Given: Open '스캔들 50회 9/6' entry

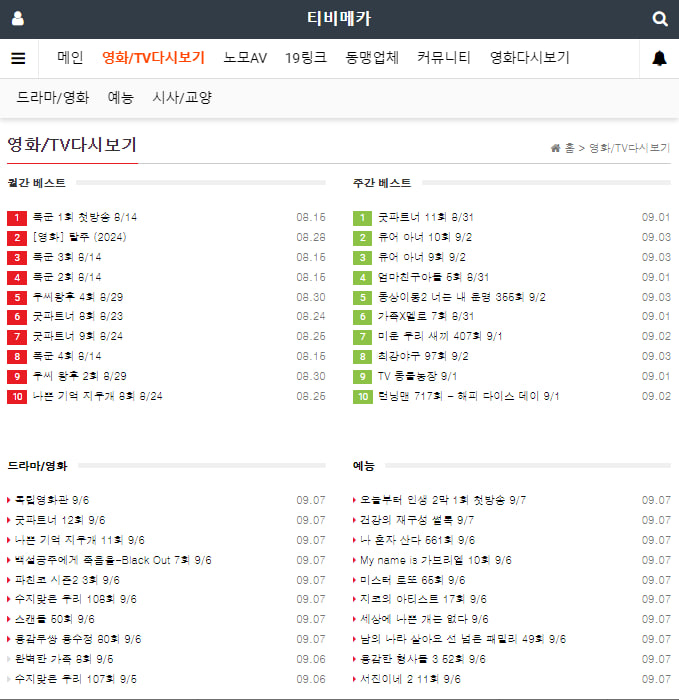Looking at the screenshot, I should pyautogui.click(x=55, y=619).
